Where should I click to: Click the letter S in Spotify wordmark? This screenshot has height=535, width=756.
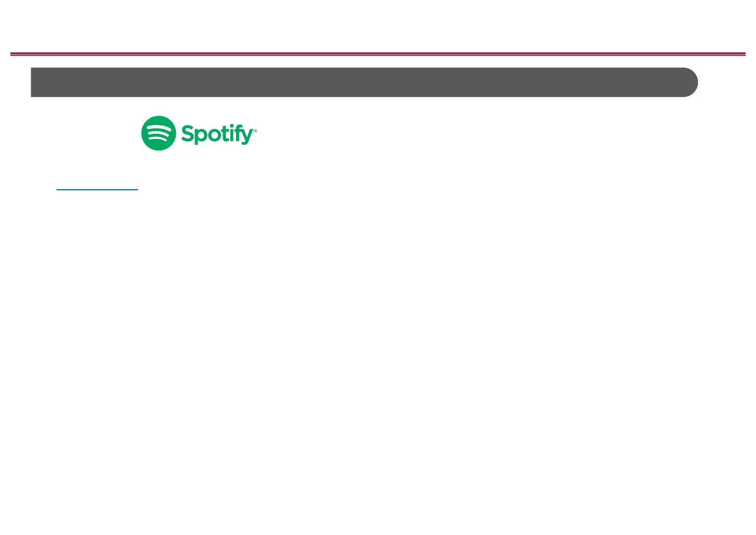[188, 133]
